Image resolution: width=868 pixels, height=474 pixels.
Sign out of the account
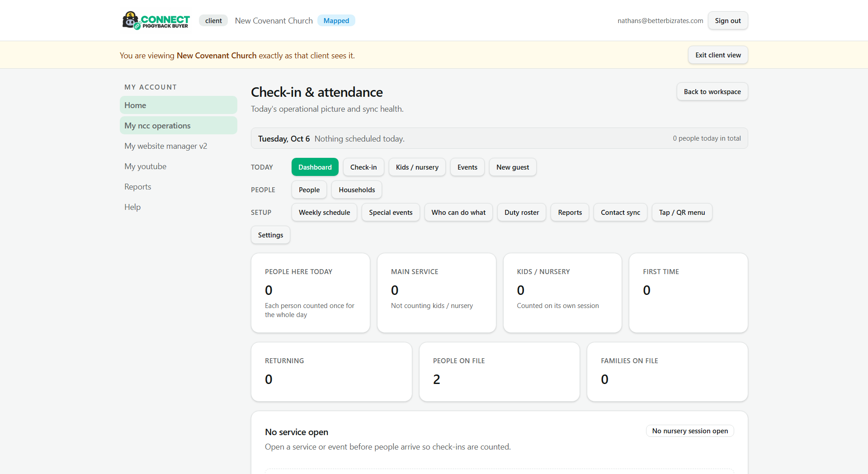[x=727, y=21]
